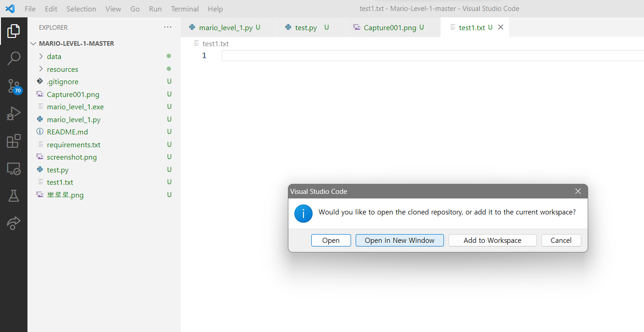The width and height of the screenshot is (644, 332).
Task: Open the Search view icon
Action: (14, 59)
